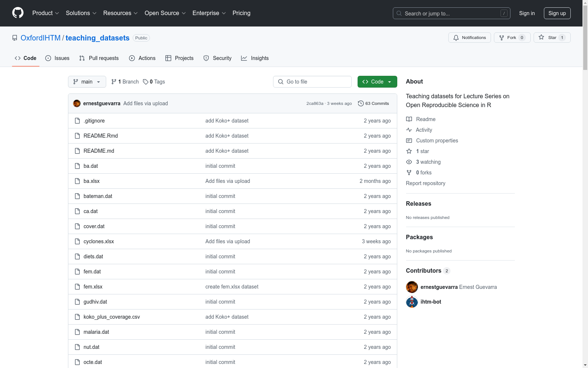This screenshot has width=588, height=368.
Task: Click file icon next to fem.xlsx
Action: (77, 287)
